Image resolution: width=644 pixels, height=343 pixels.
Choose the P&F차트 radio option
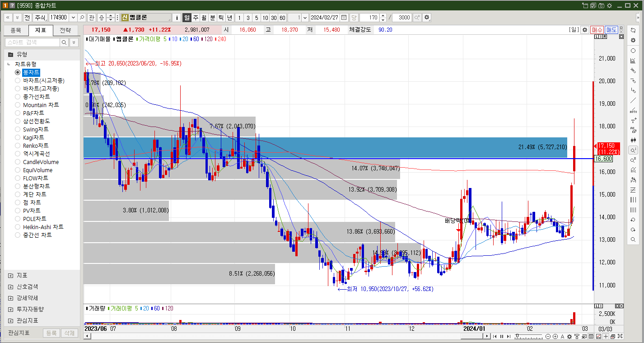tap(18, 113)
